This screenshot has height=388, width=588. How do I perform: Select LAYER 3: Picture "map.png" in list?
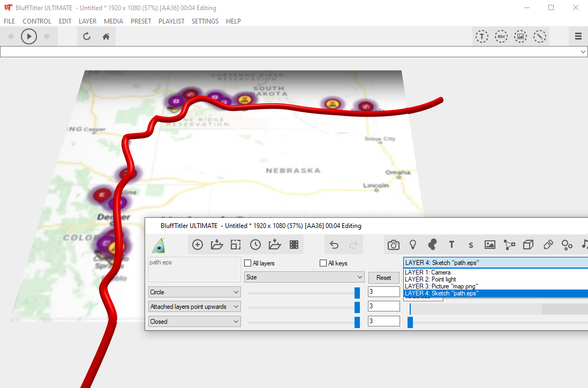click(441, 286)
